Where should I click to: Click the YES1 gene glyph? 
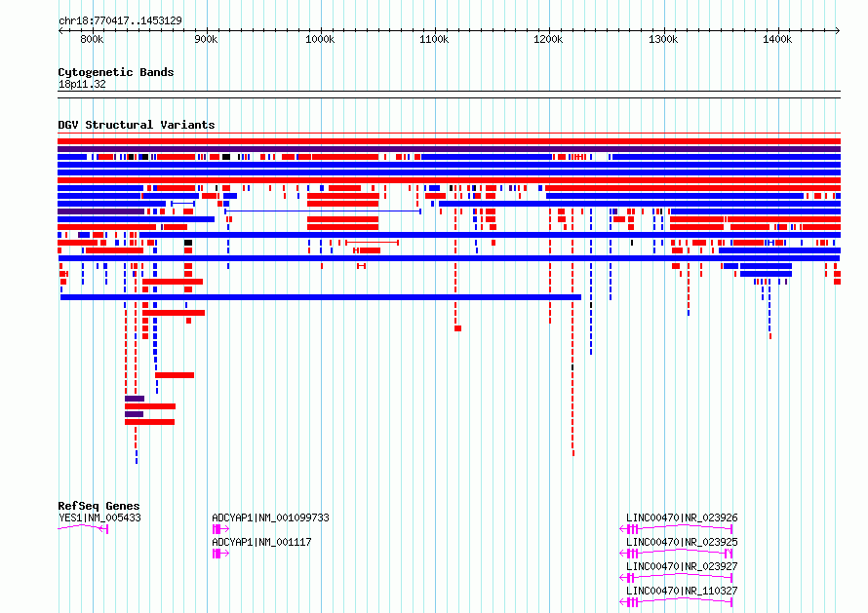point(83,528)
